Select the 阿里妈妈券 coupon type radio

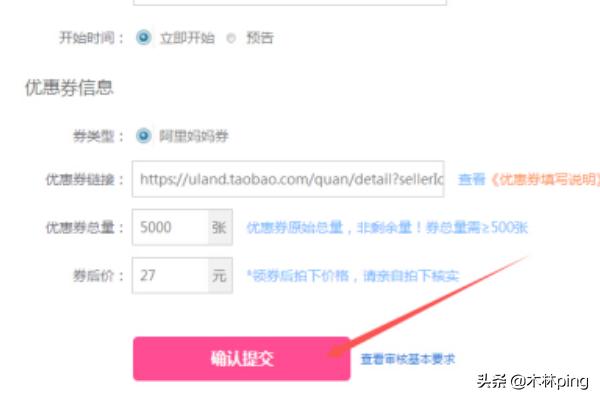click(143, 136)
